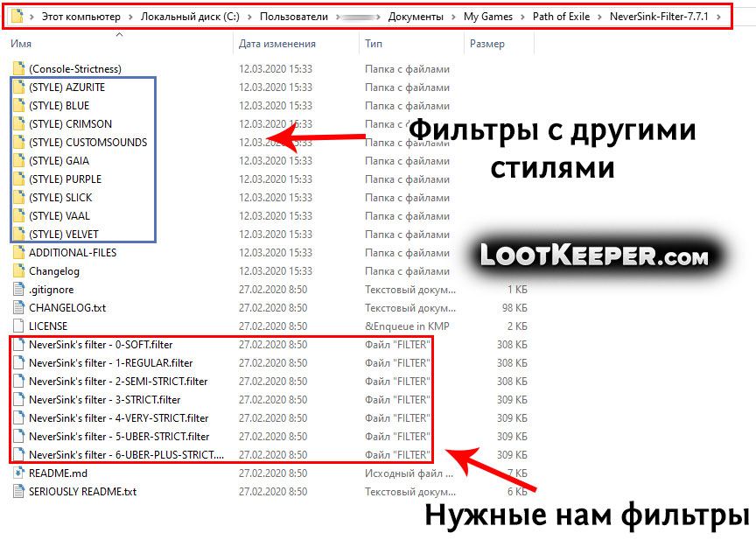Click the '98 КБ' size of CHANGELOG.txt

pos(514,307)
